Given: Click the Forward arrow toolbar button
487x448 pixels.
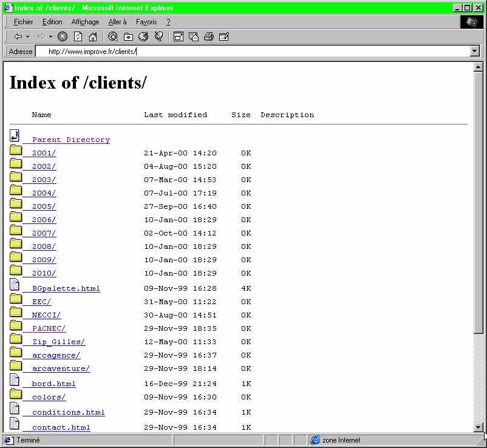Looking at the screenshot, I should pyautogui.click(x=41, y=36).
